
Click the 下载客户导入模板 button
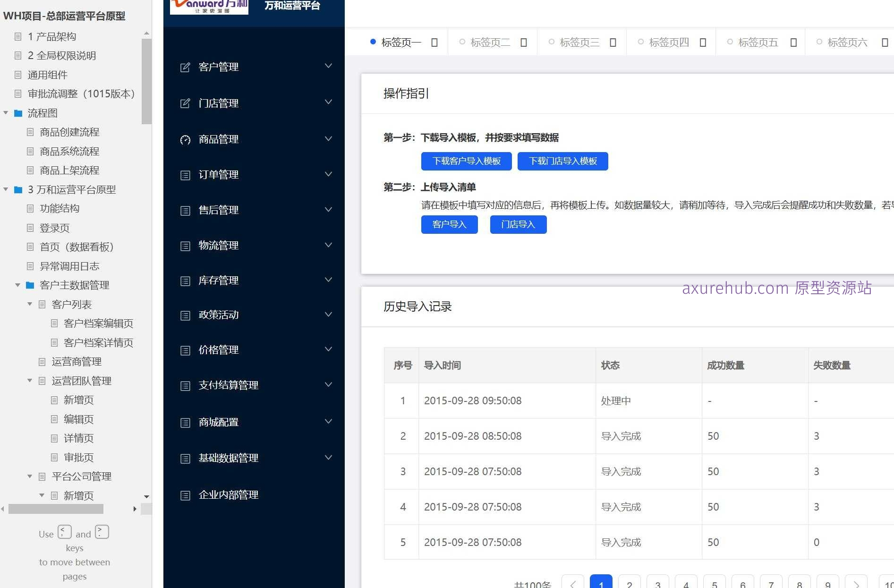[466, 161]
